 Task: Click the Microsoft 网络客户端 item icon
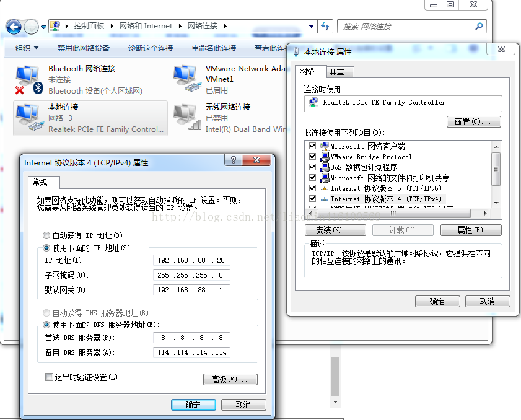coord(324,146)
